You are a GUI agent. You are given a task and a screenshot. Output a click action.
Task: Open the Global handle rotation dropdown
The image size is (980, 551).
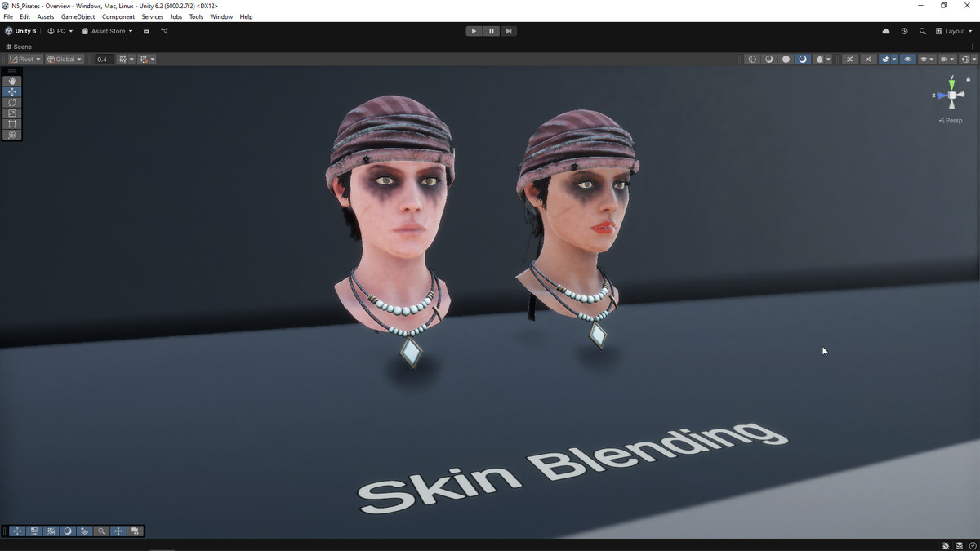coord(65,60)
